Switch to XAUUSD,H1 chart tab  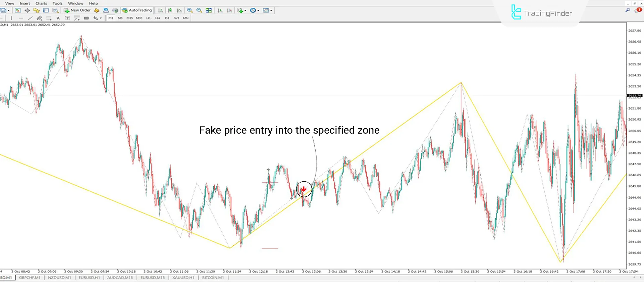click(x=183, y=278)
